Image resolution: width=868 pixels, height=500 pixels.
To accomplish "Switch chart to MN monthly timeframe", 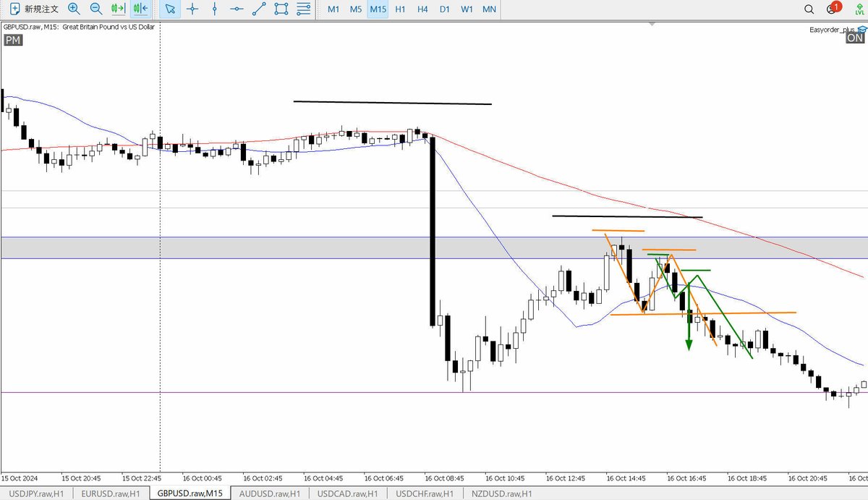I will tap(490, 9).
